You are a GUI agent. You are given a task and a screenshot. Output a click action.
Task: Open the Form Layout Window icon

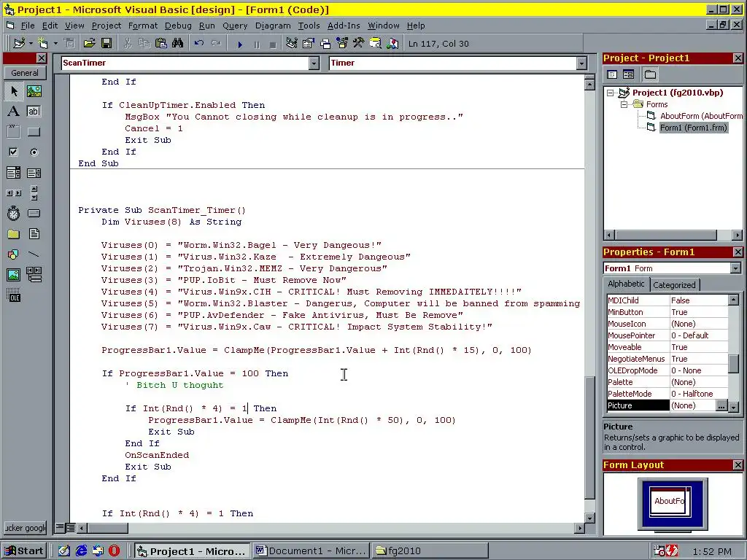click(x=325, y=44)
